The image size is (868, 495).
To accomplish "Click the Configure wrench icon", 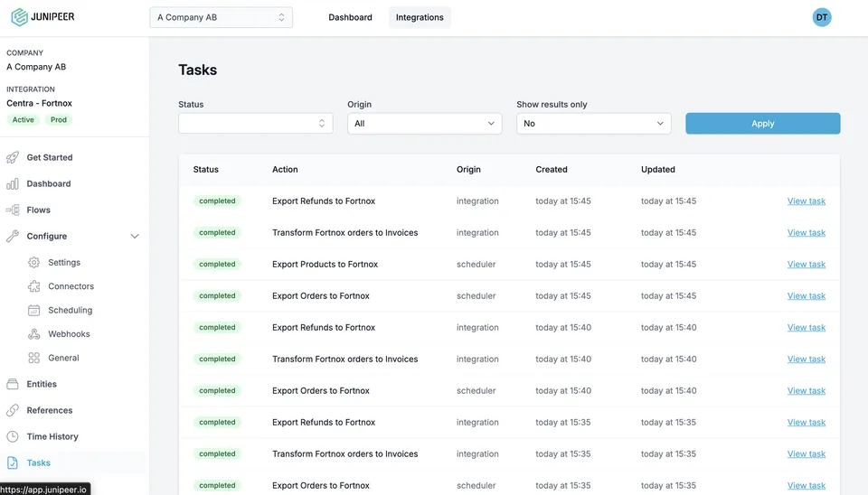I will pos(12,236).
